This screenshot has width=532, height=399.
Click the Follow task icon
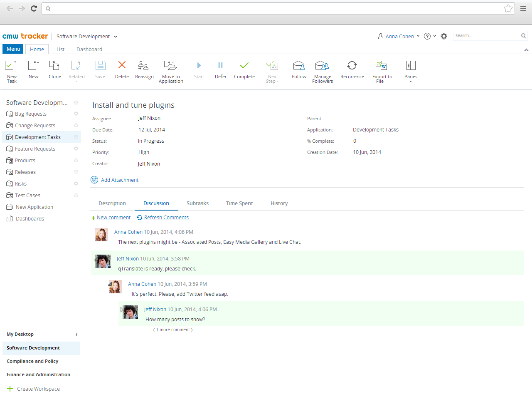(x=299, y=66)
